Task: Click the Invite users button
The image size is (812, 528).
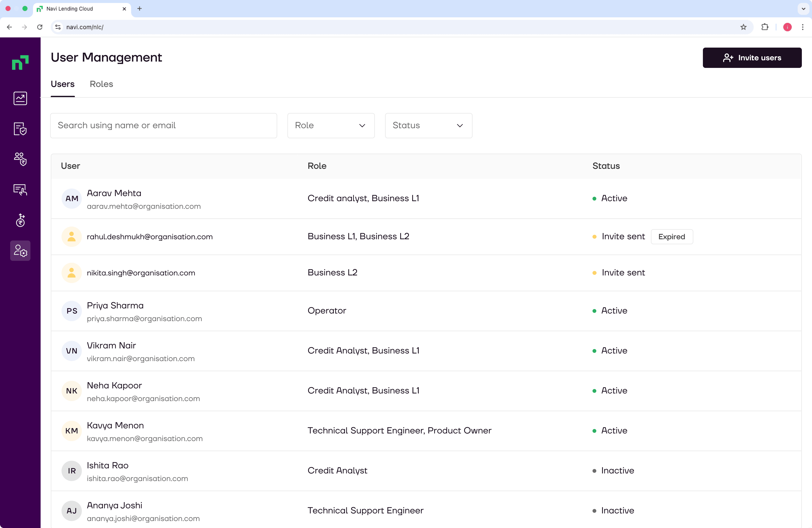Action: pyautogui.click(x=752, y=58)
